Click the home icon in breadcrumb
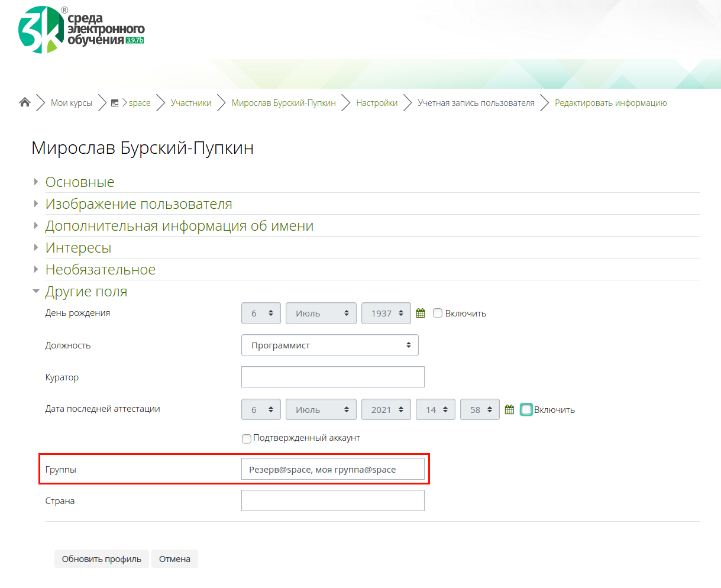721x588 pixels. [25, 102]
